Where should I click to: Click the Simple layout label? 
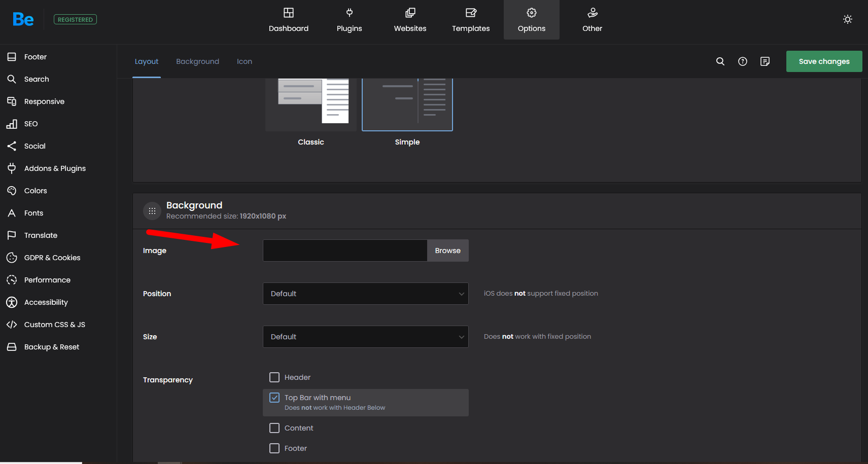407,142
